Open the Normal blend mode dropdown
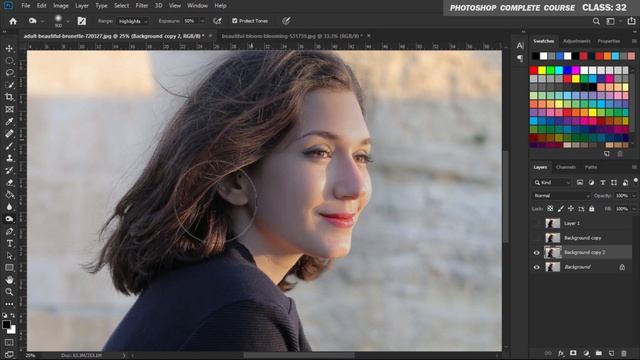The height and width of the screenshot is (360, 640). coord(561,196)
